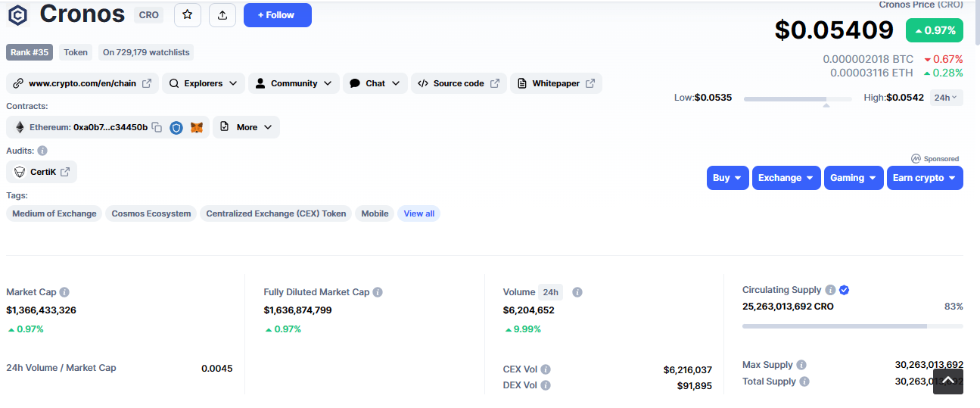The height and width of the screenshot is (408, 980).
Task: Click the MetaMask fox icon
Action: [x=197, y=128]
